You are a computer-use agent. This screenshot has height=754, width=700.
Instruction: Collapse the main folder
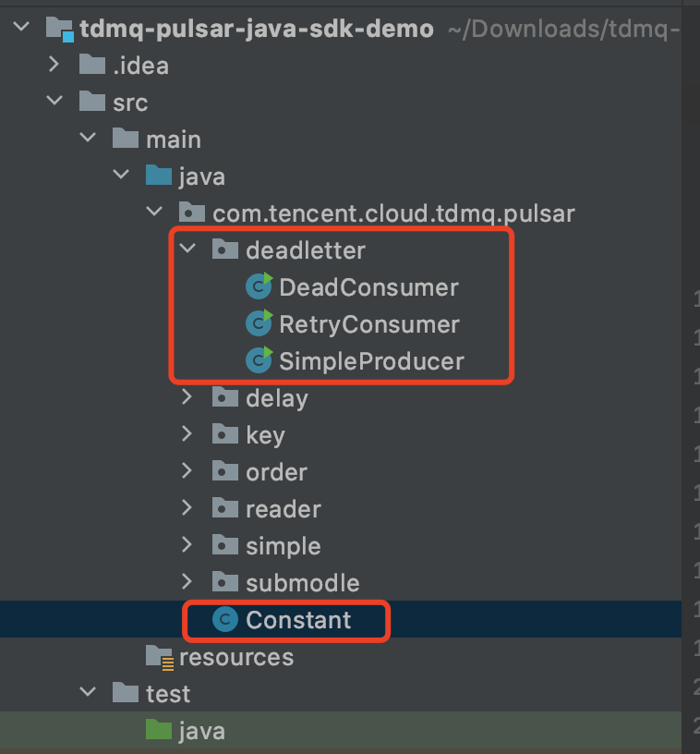tap(88, 138)
